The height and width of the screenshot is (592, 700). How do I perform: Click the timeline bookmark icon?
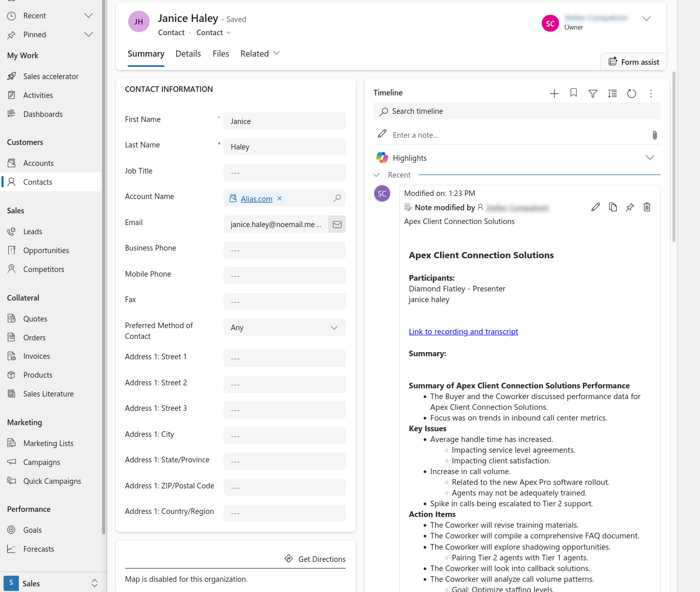click(x=573, y=93)
